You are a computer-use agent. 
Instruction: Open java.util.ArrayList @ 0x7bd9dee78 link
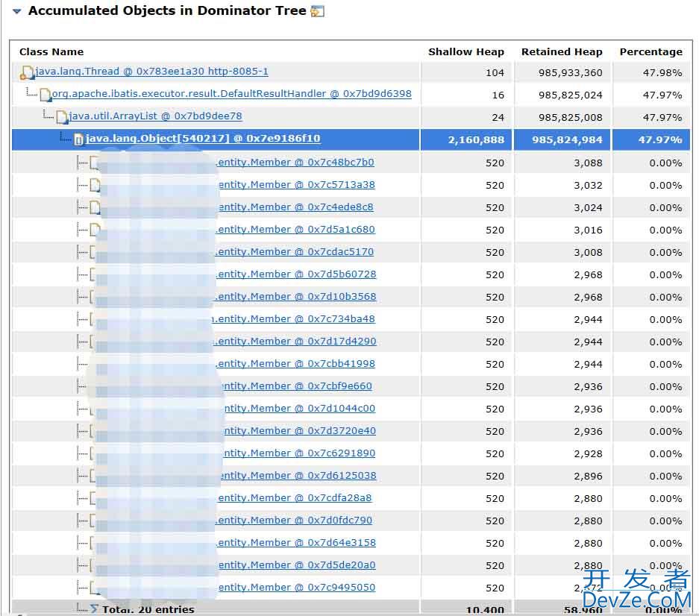point(155,116)
